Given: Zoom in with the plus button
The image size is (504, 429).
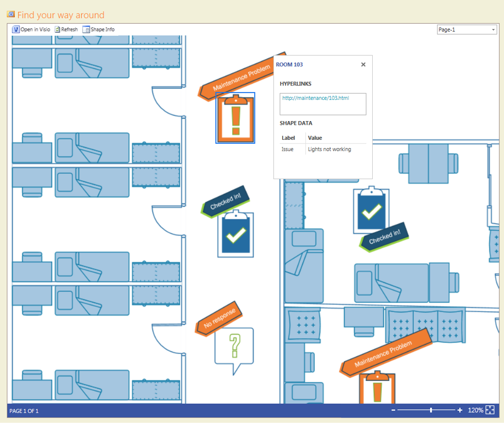Looking at the screenshot, I should point(460,410).
